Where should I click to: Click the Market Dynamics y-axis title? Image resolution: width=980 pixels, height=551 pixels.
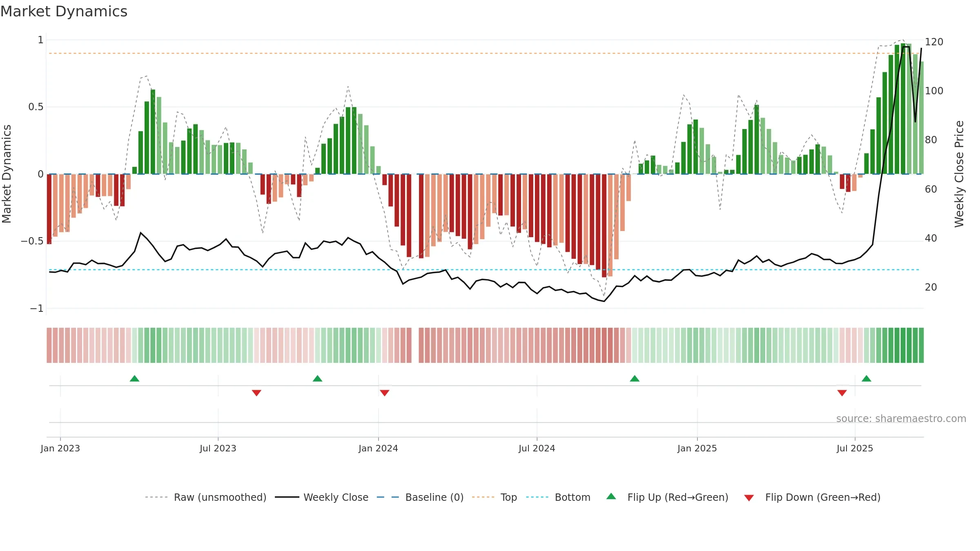coord(7,174)
